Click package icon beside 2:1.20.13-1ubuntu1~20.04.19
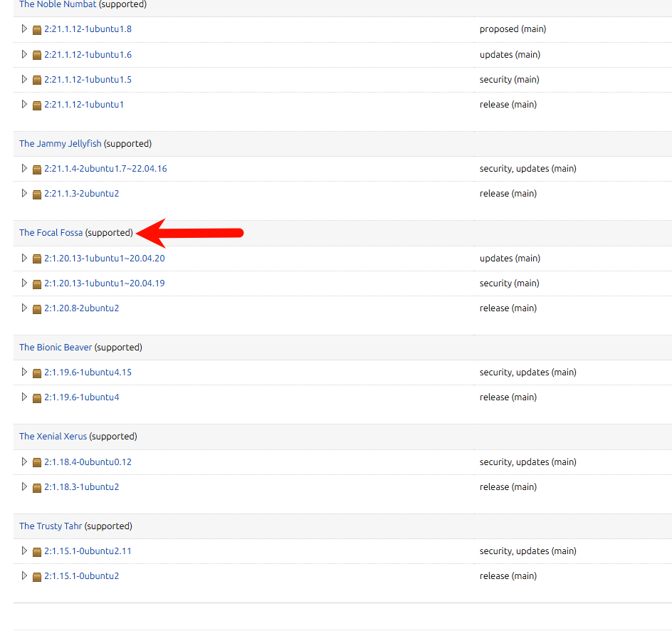The image size is (672, 636). point(37,284)
